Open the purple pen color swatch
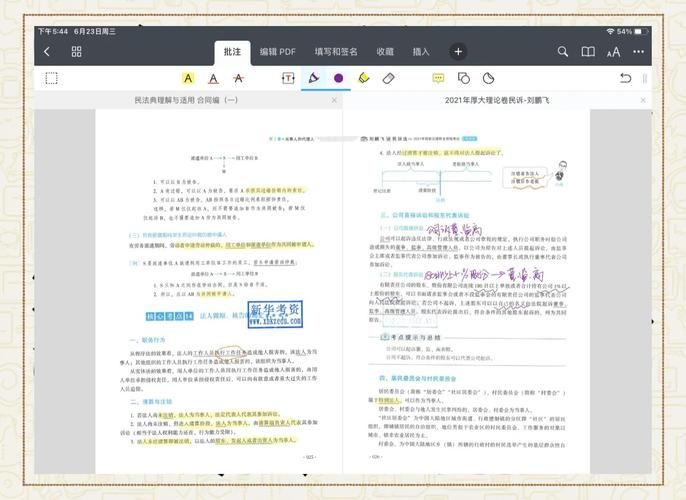 pos(338,78)
